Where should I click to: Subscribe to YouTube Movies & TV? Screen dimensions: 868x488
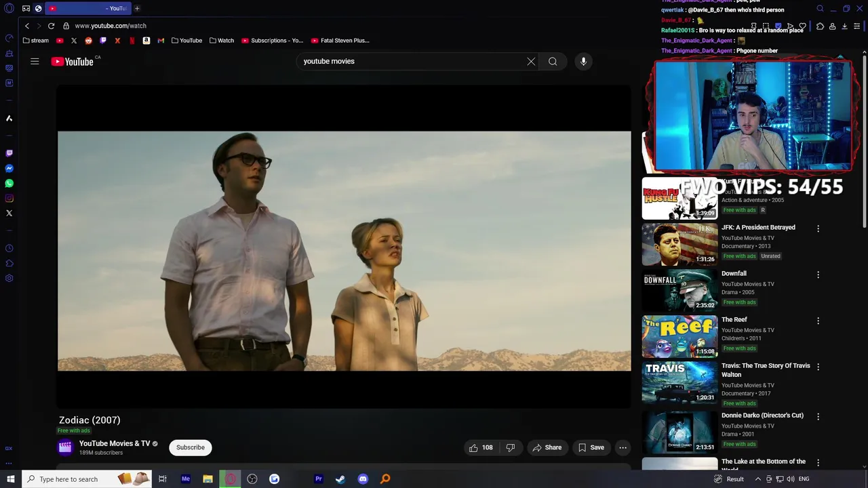pos(191,447)
